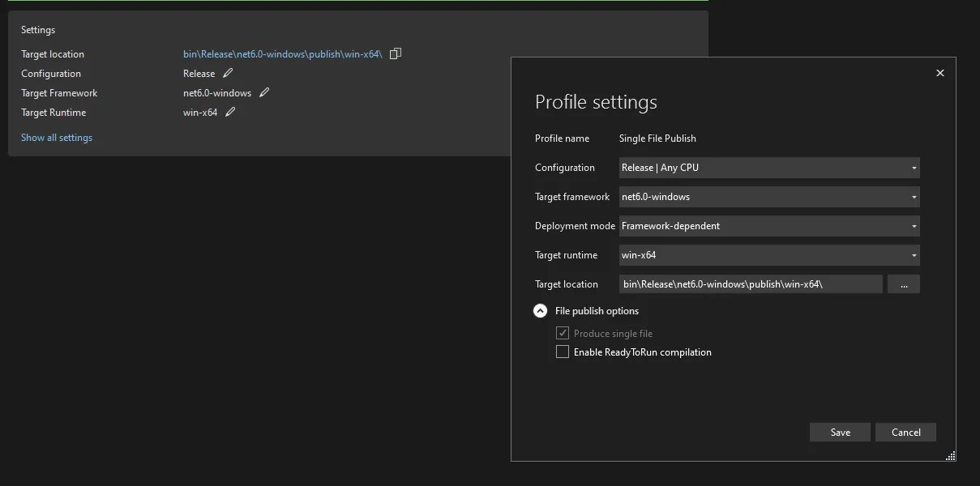Click the pencil icon beside win-x64 runtime
The width and height of the screenshot is (980, 486).
click(230, 113)
